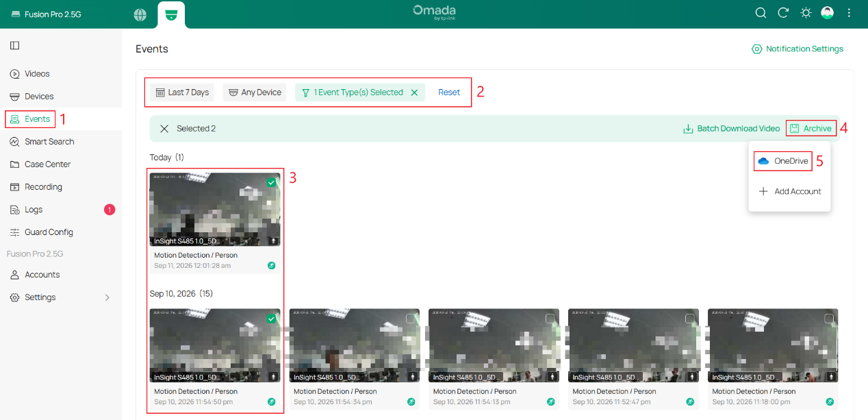Click motion icon on 11:54:34 pm event

point(411,402)
